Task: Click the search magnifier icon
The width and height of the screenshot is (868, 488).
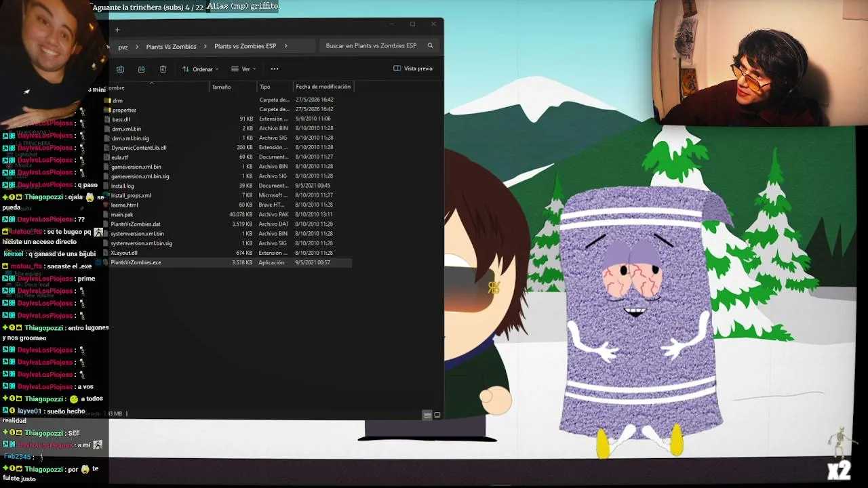Action: click(x=430, y=46)
